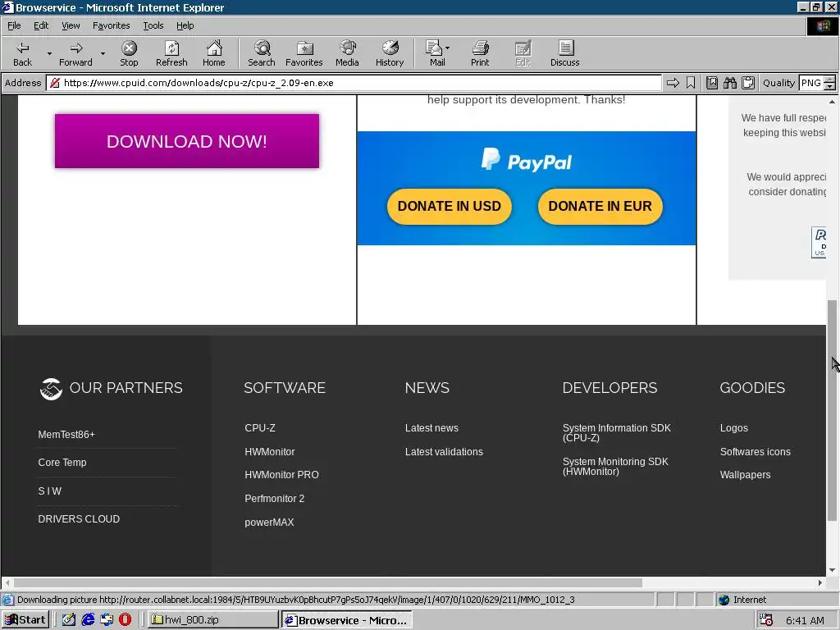Open the powerMAX link

coord(269,522)
